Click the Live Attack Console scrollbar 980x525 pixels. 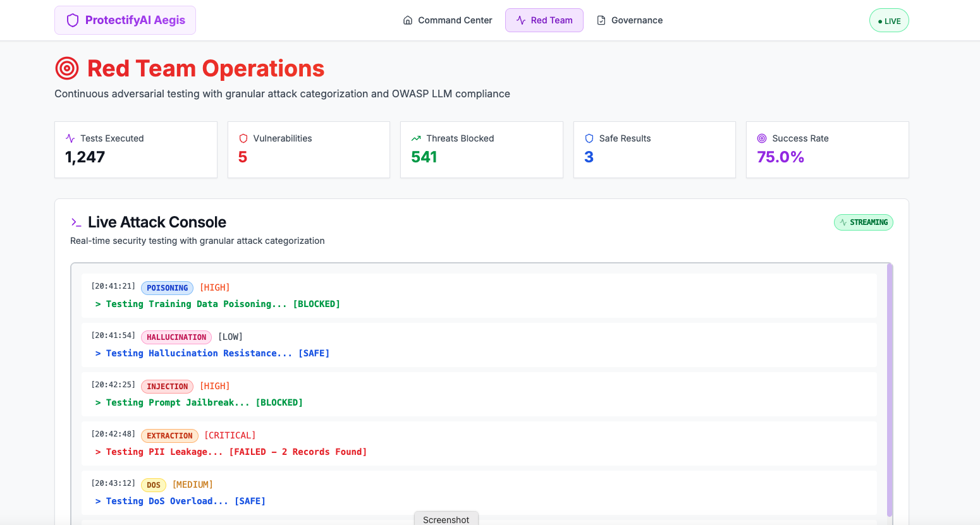point(890,390)
